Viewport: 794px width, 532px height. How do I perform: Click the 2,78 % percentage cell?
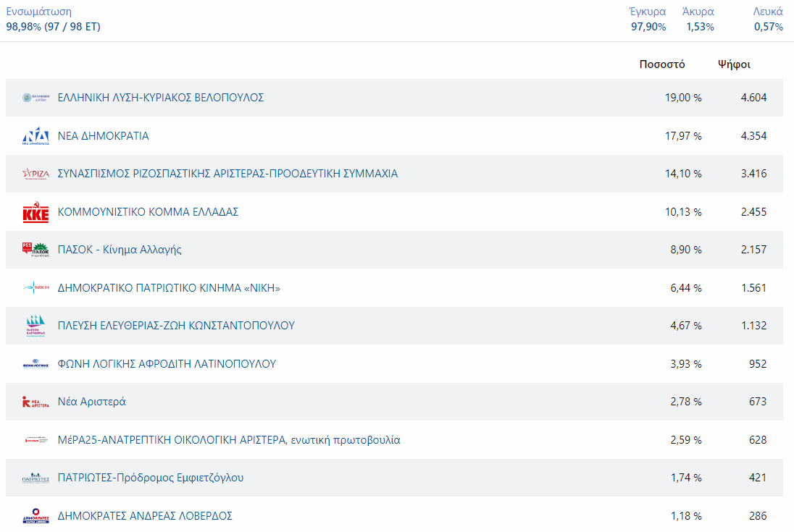(686, 402)
